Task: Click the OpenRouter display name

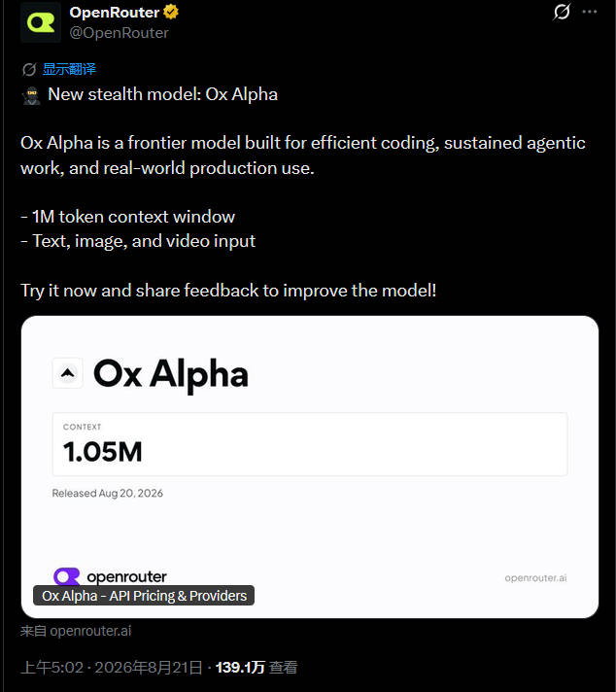Action: (x=115, y=13)
